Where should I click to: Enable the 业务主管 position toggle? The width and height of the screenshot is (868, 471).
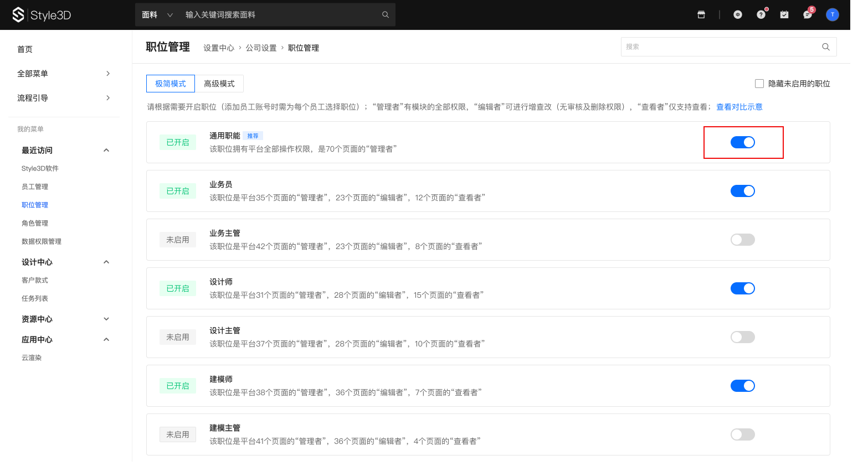(742, 240)
